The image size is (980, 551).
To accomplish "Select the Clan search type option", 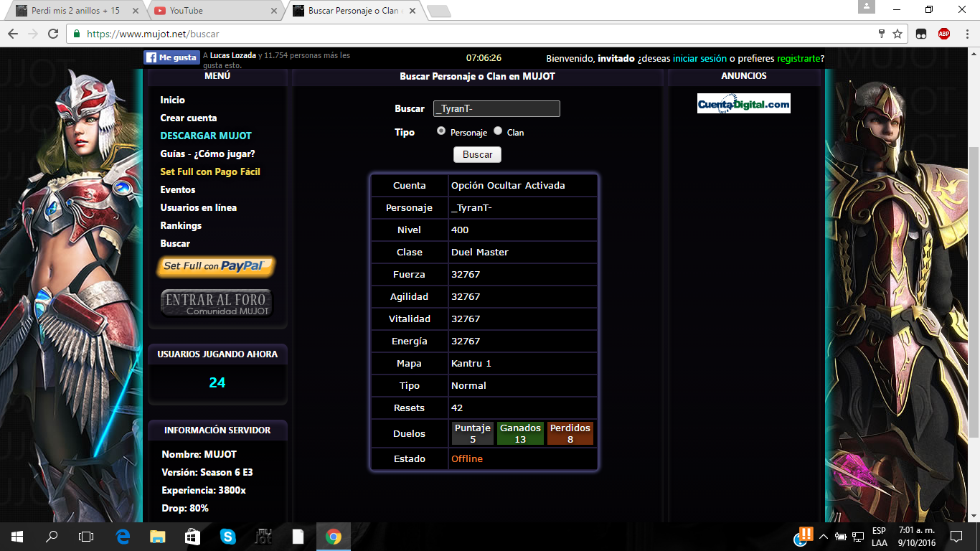I will click(x=498, y=131).
